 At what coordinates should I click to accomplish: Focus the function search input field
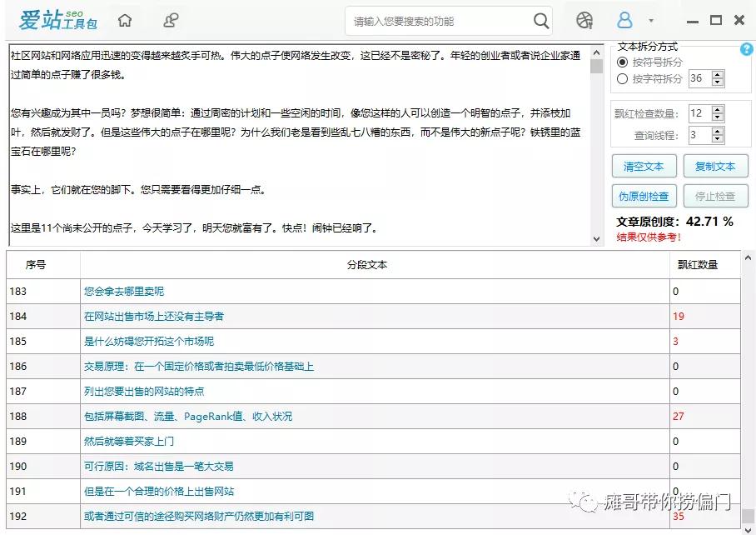coord(437,21)
